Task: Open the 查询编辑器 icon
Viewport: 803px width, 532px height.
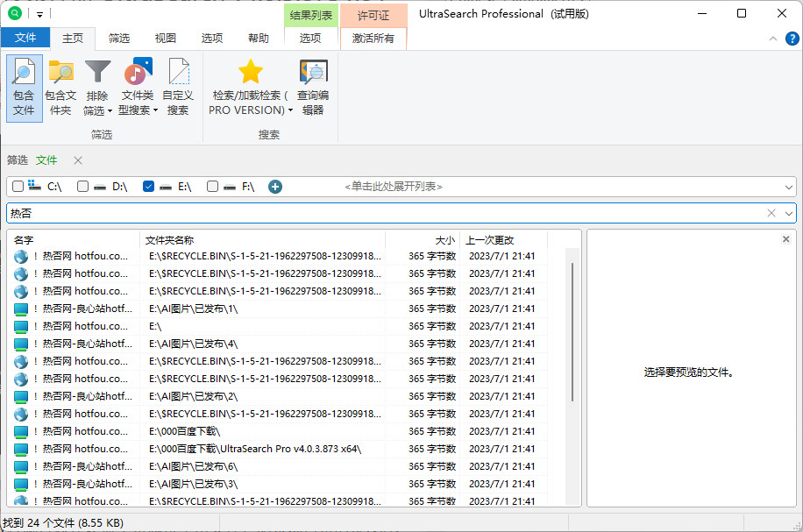Action: 314,72
